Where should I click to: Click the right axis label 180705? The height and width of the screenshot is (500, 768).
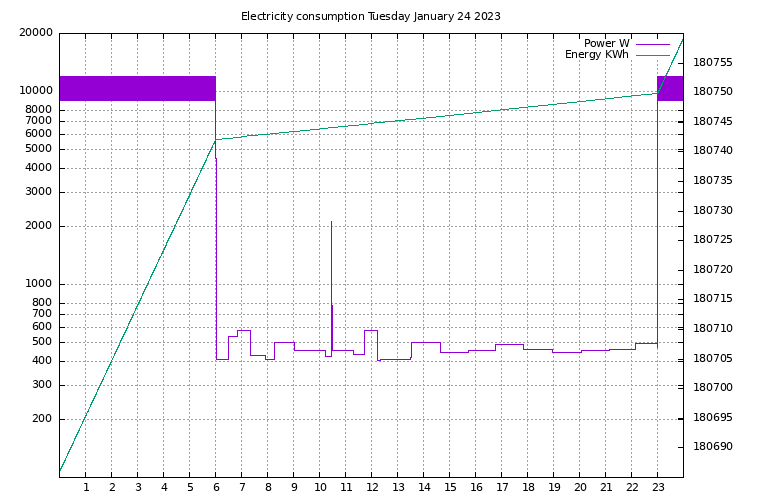pyautogui.click(x=713, y=358)
